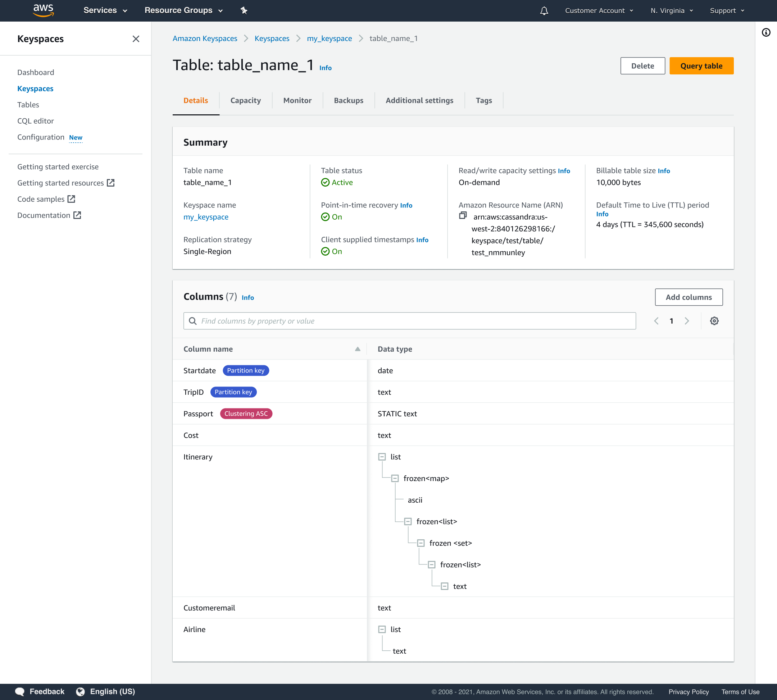The width and height of the screenshot is (777, 700).
Task: Copy the ARN with copy icon
Action: 463,215
